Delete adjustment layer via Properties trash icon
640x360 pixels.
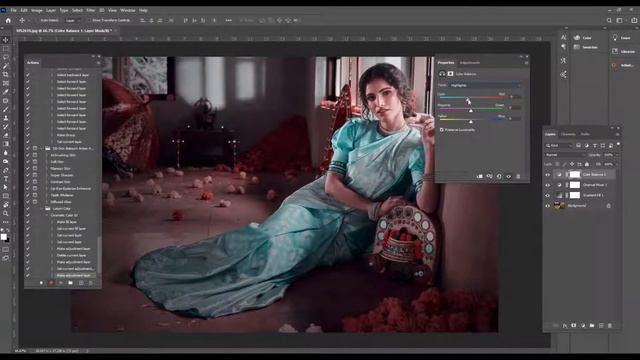tap(518, 176)
